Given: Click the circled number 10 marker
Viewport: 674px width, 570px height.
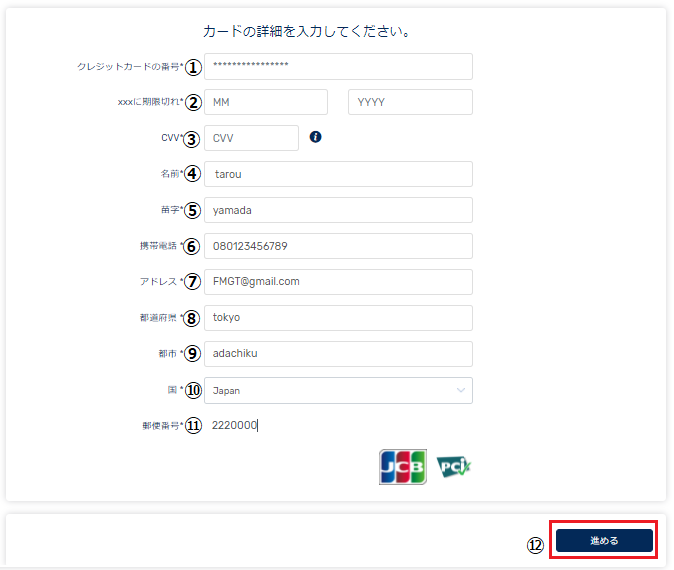Looking at the screenshot, I should tap(193, 390).
